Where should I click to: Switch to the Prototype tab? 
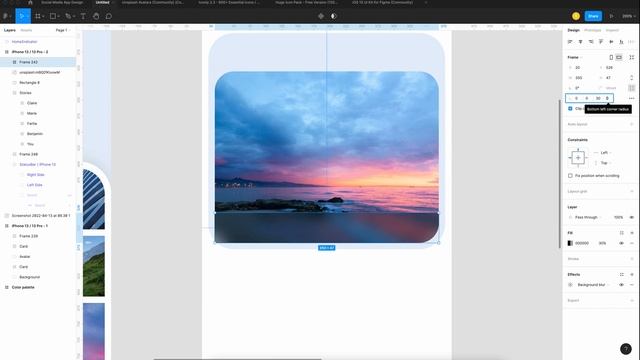[x=592, y=30]
